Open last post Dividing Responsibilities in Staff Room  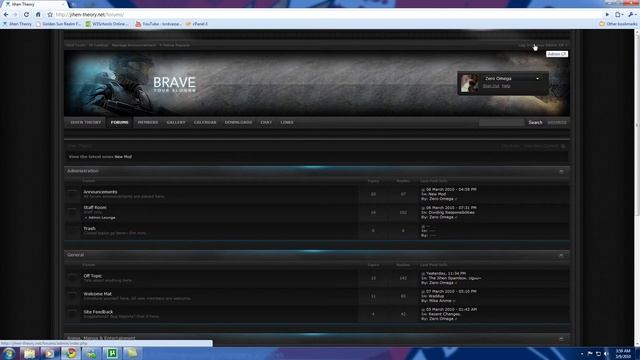451,212
